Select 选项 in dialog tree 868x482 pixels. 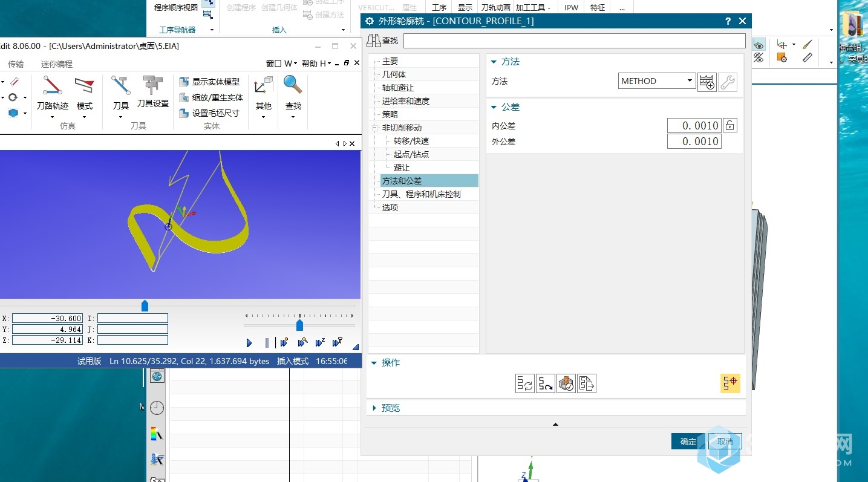click(x=390, y=207)
